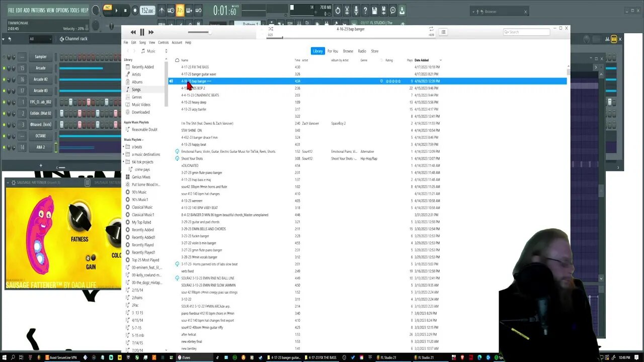Open the channel rack filter 'All' dropdown

pos(39,39)
